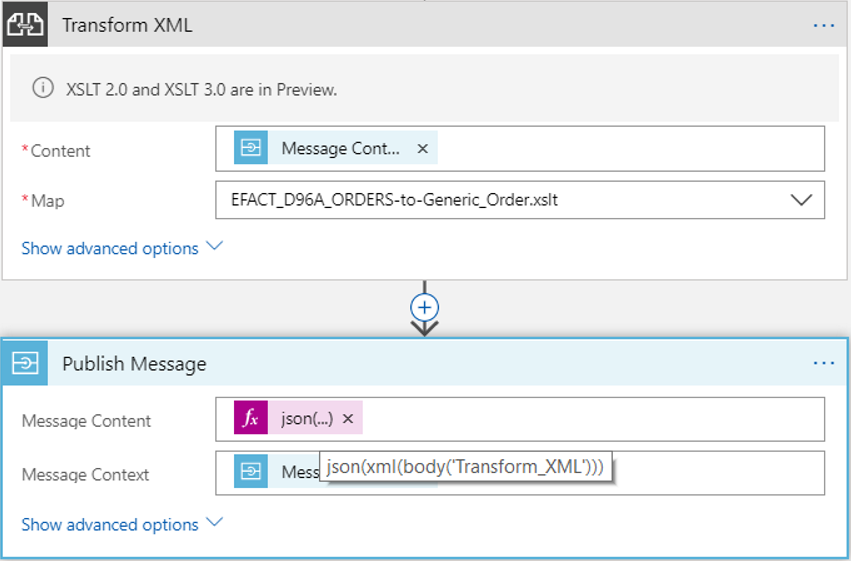Expand the chevron under Publish Message
This screenshot has height=561, width=851.
(215, 523)
